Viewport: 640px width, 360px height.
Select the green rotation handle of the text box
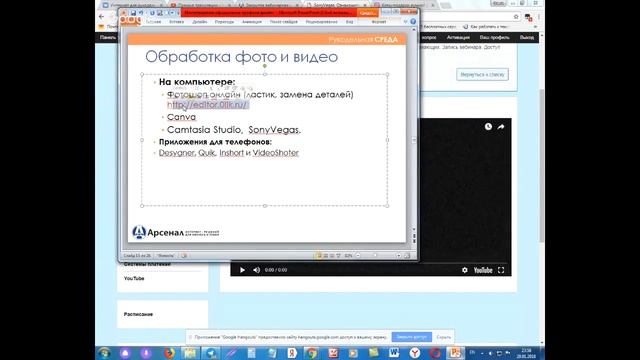pyautogui.click(x=265, y=65)
